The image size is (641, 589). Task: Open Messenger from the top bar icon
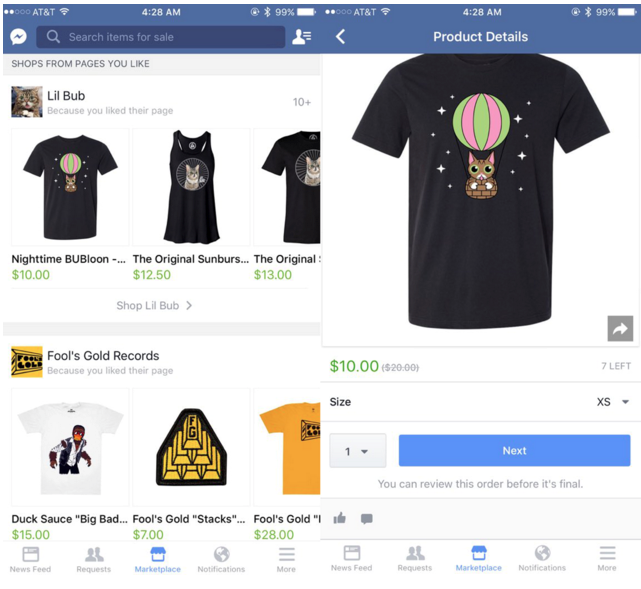click(x=18, y=37)
